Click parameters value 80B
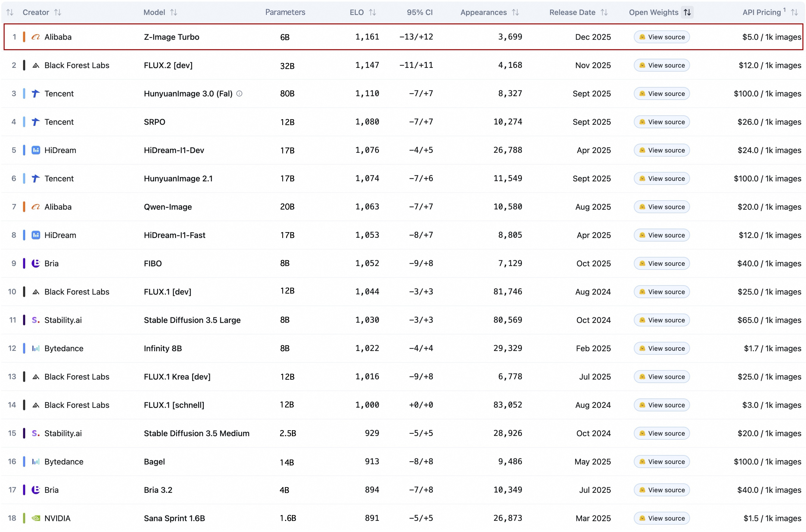Image resolution: width=806 pixels, height=532 pixels. [287, 94]
